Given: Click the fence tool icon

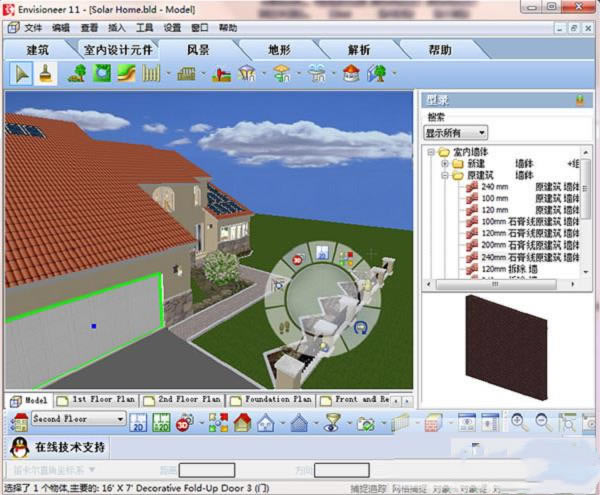Looking at the screenshot, I should click(x=152, y=72).
